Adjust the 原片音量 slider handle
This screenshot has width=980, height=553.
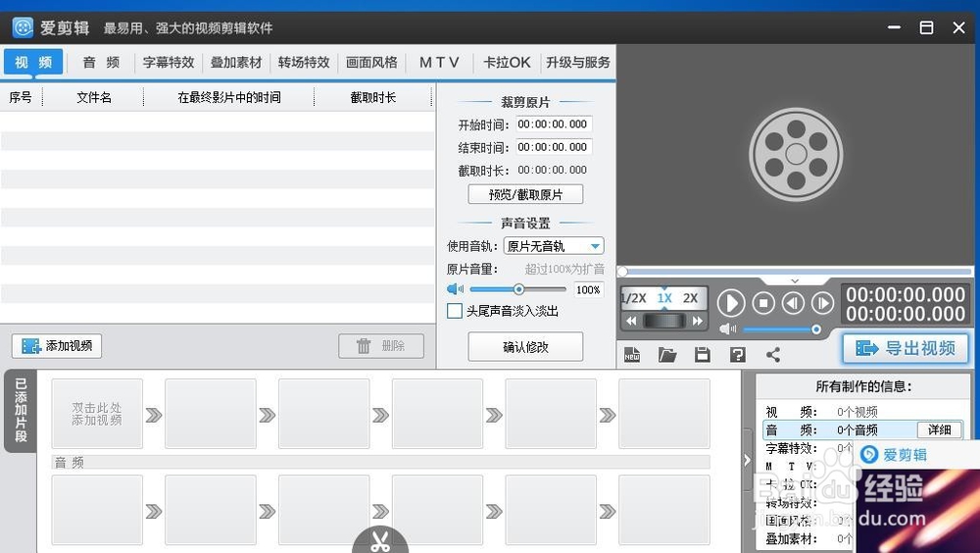518,289
